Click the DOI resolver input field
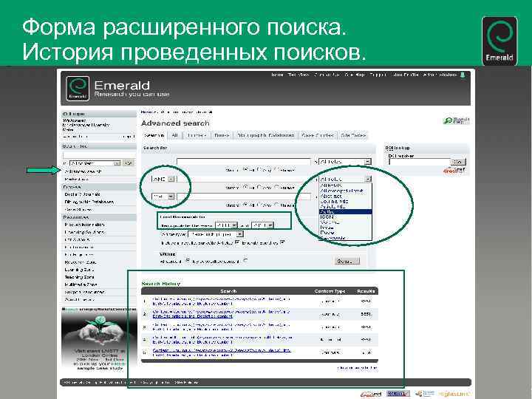The height and width of the screenshot is (399, 532). click(x=420, y=162)
